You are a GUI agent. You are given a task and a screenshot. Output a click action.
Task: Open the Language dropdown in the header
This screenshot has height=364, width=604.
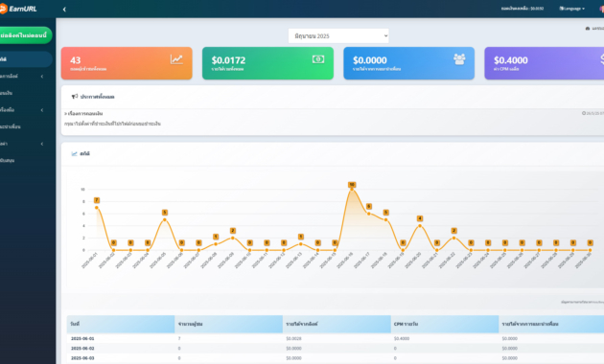tap(572, 9)
